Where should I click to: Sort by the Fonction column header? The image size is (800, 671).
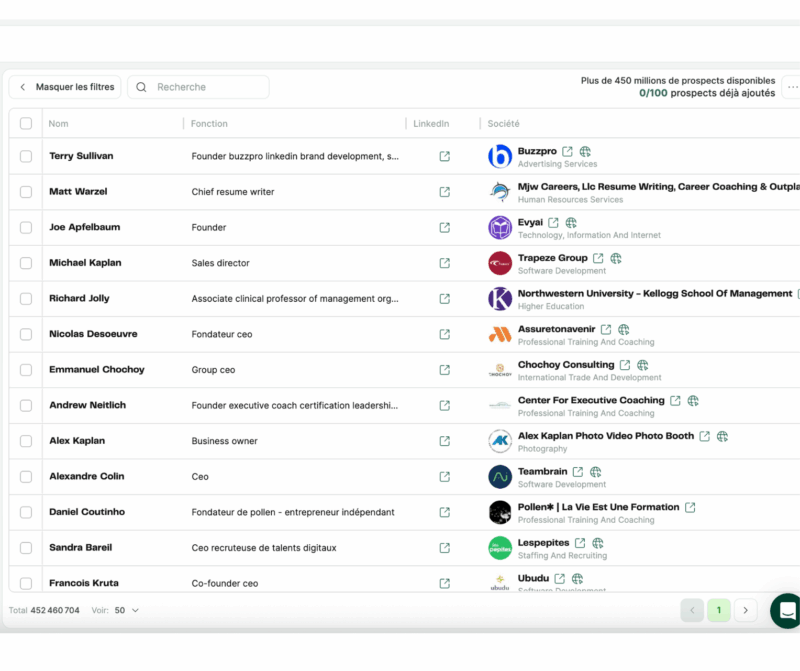click(209, 124)
